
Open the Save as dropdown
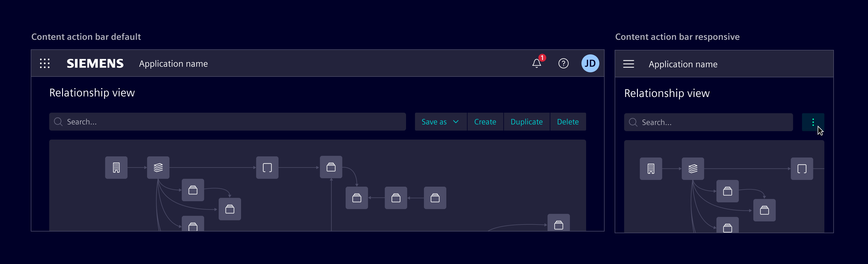tap(440, 122)
